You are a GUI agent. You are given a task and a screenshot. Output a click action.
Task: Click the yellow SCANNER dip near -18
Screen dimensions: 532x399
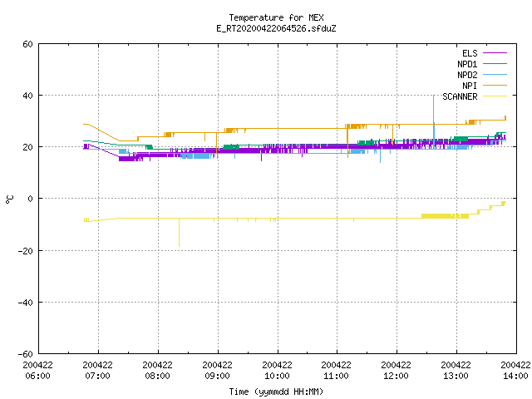point(179,233)
